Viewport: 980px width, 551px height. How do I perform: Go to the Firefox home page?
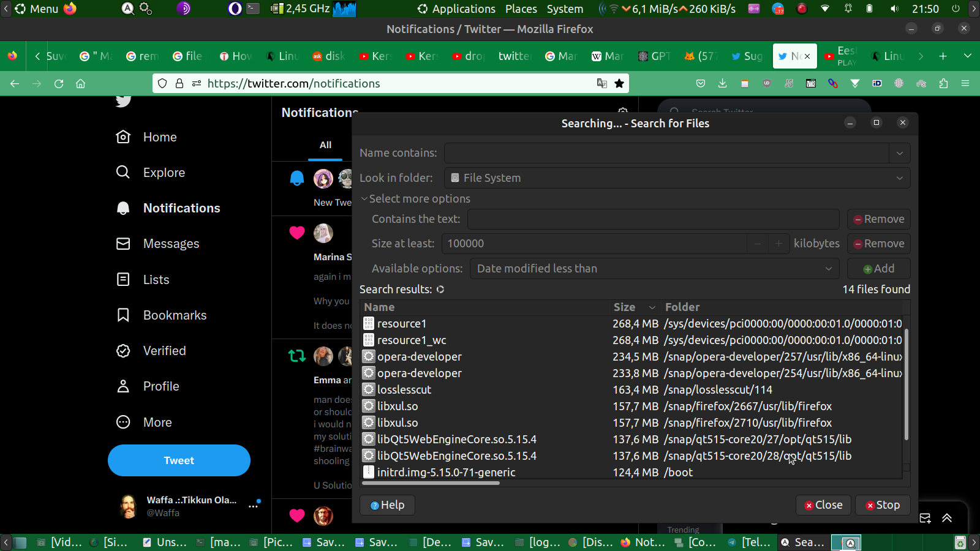coord(80,83)
